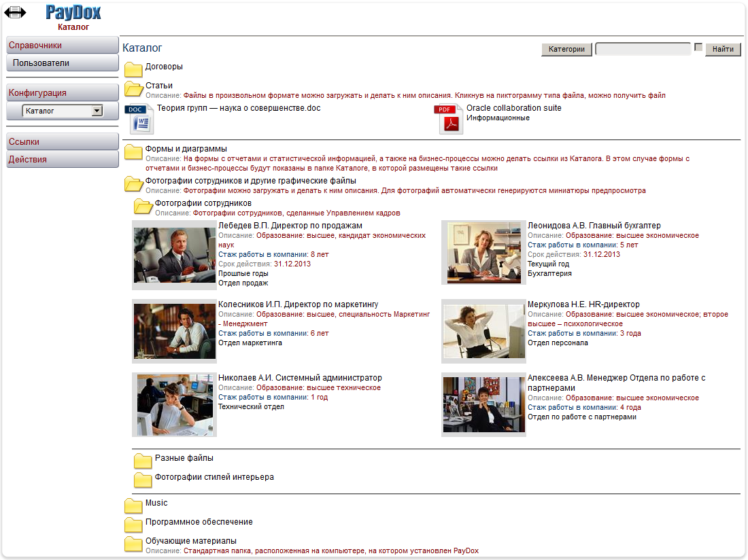This screenshot has width=748, height=560.
Task: Click the Music folder icon
Action: [133, 505]
